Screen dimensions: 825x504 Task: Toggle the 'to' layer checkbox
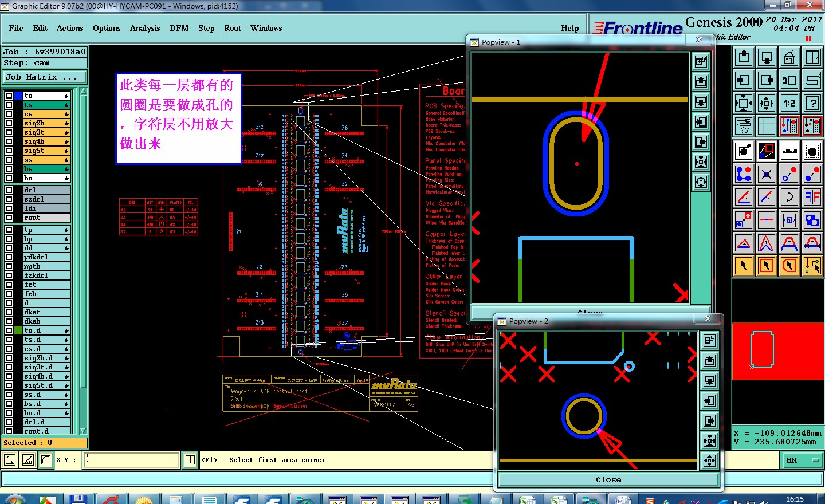pyautogui.click(x=9, y=96)
